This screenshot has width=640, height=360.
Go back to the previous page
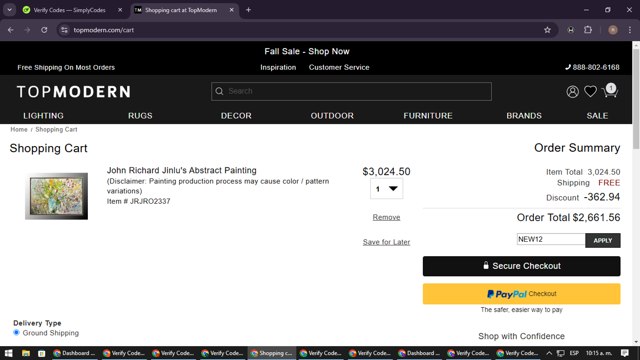(x=11, y=30)
